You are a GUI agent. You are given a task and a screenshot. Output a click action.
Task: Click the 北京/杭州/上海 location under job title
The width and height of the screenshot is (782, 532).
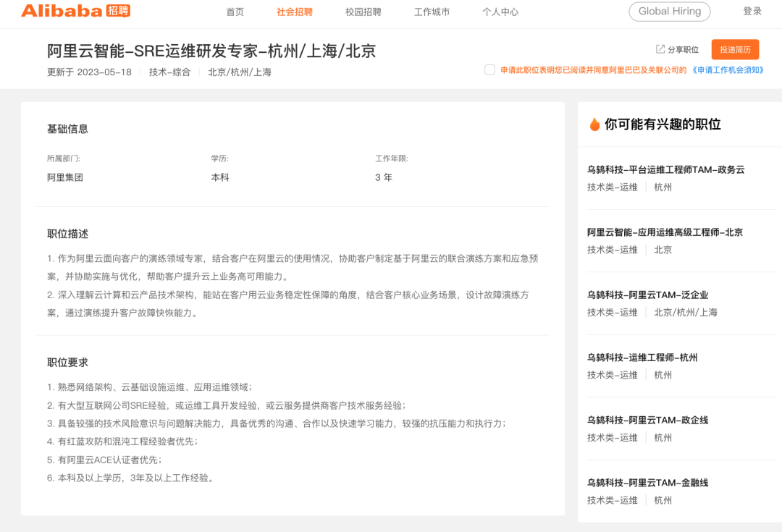point(240,72)
